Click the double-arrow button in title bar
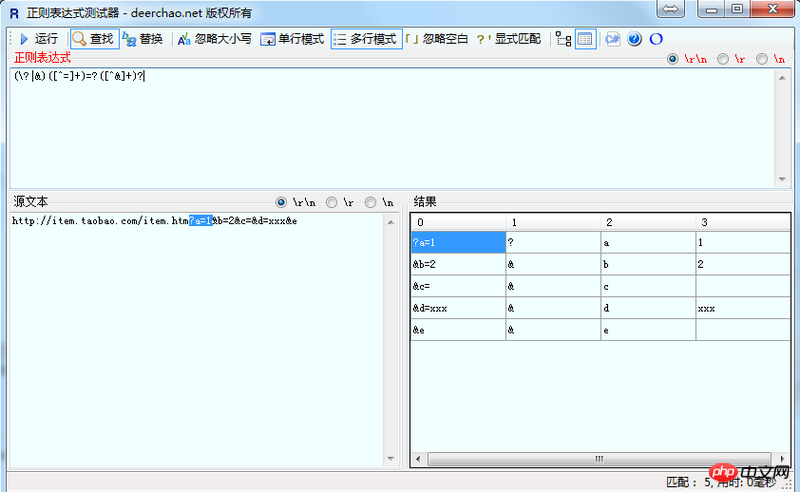Screen dimensions: 800x492 (670, 9)
